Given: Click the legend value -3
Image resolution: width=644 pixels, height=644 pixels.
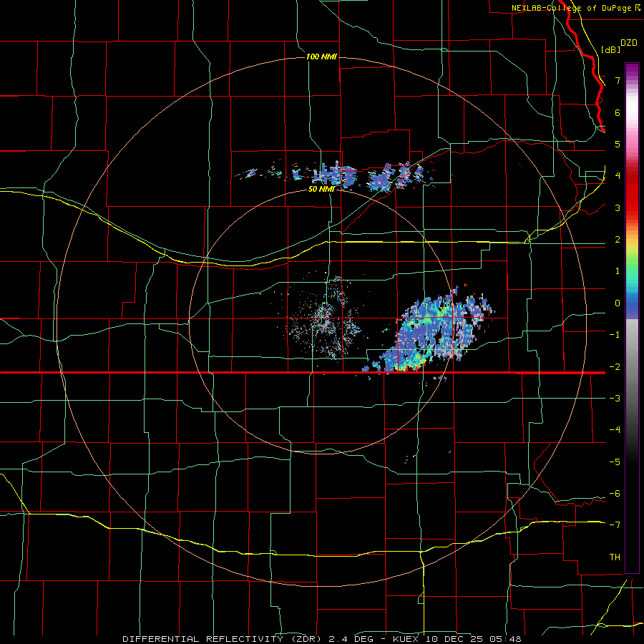Looking at the screenshot, I should pyautogui.click(x=615, y=399).
